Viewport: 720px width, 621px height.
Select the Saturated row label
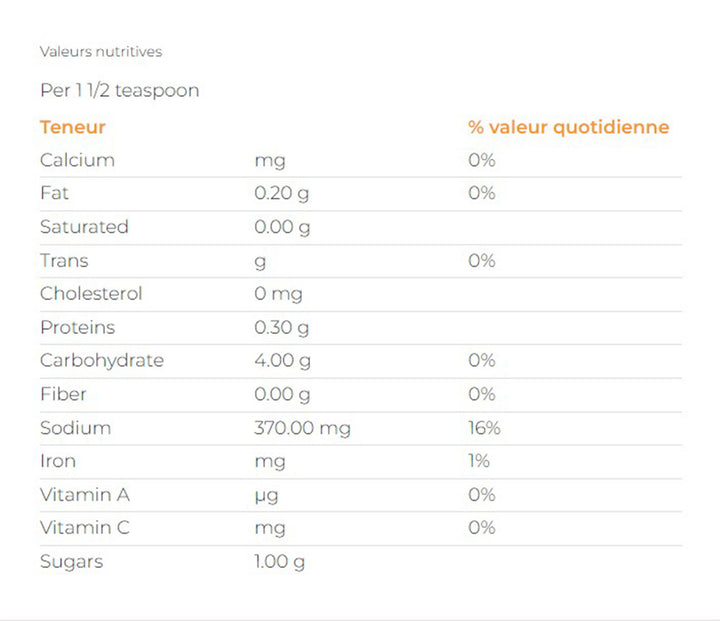84,227
